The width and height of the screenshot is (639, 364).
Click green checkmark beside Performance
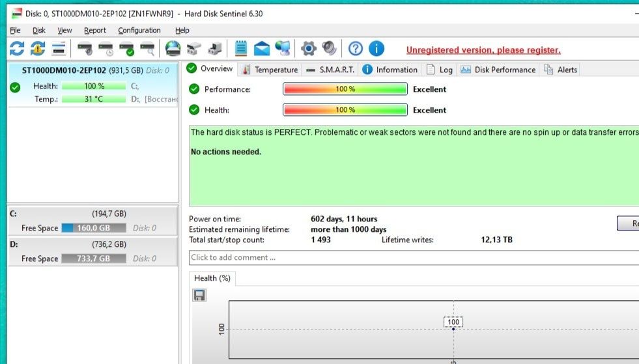coord(194,89)
